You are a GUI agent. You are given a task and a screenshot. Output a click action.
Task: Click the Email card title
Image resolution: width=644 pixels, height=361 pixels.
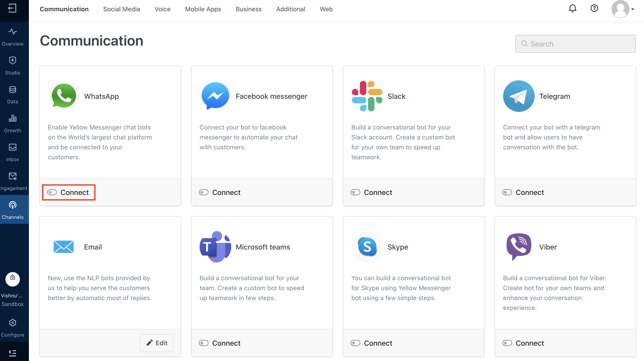point(93,247)
